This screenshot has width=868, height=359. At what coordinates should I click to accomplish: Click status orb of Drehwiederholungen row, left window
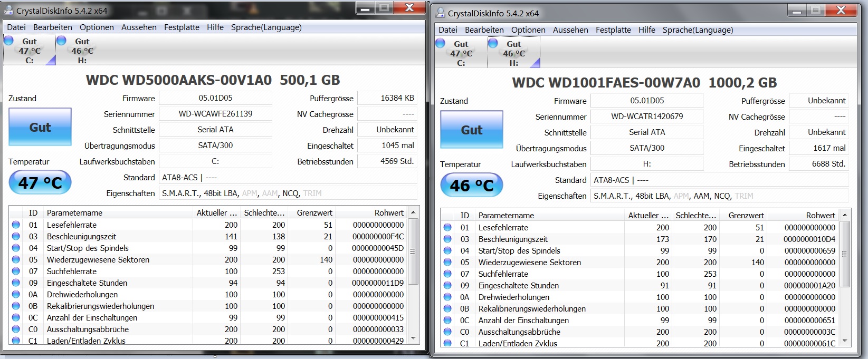pyautogui.click(x=16, y=294)
